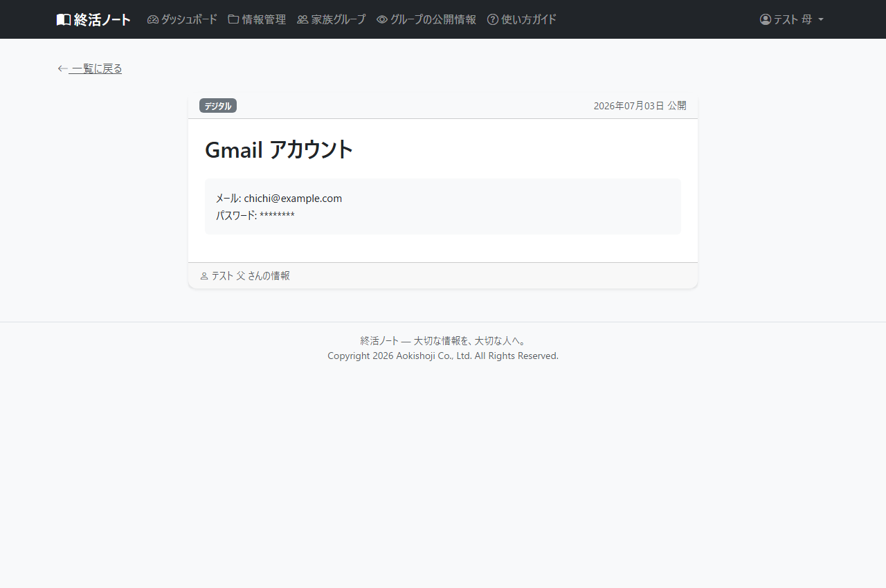This screenshot has width=886, height=588.
Task: Click the question mark help icon
Action: coord(493,19)
